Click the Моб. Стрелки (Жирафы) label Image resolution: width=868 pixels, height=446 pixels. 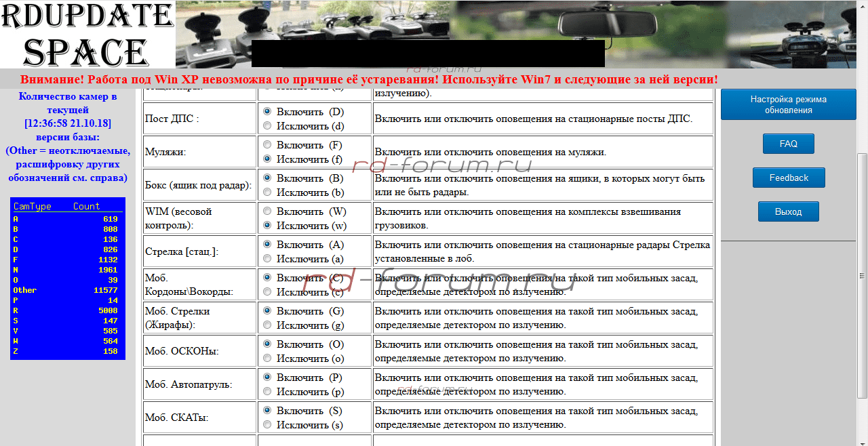[x=178, y=318]
